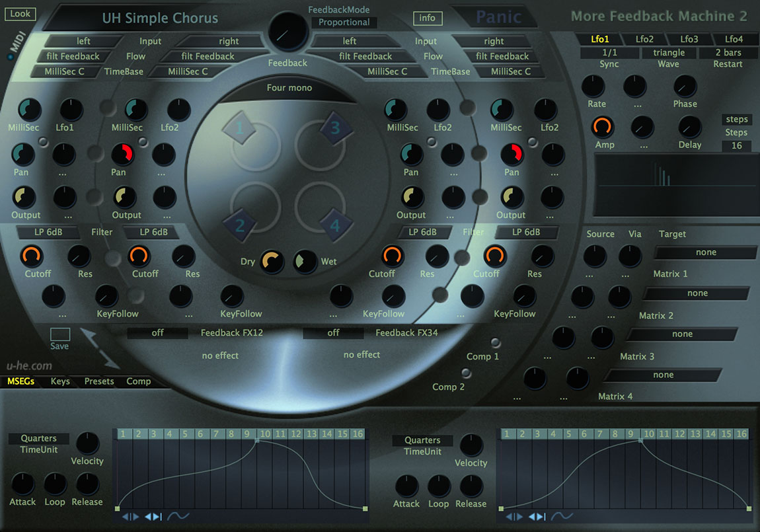Toggle small round button right of second MilliSec label

point(143,141)
